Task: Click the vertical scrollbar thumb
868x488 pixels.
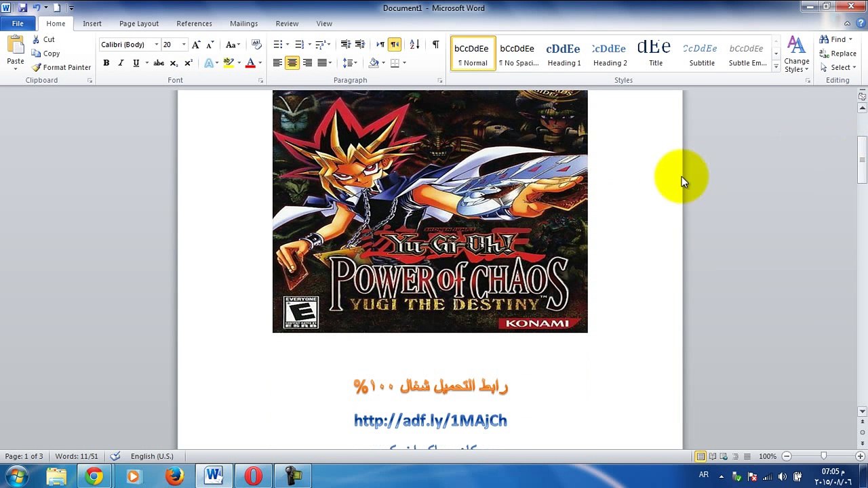Action: click(x=862, y=160)
